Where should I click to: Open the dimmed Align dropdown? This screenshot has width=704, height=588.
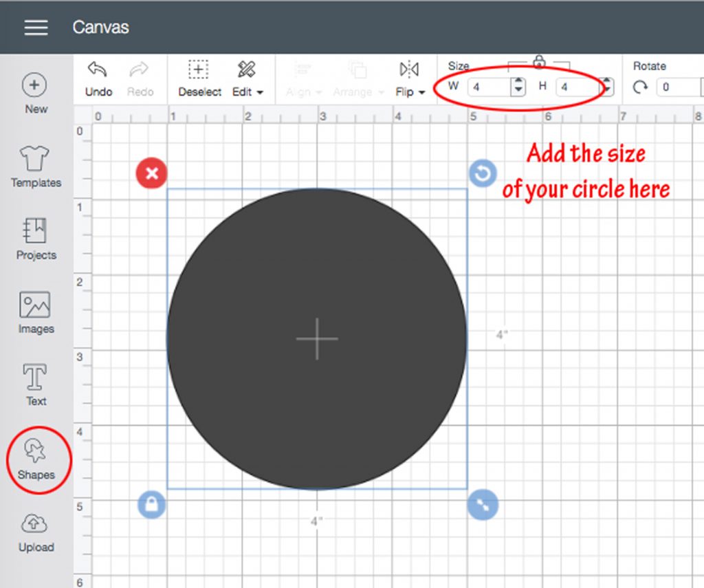tap(303, 79)
